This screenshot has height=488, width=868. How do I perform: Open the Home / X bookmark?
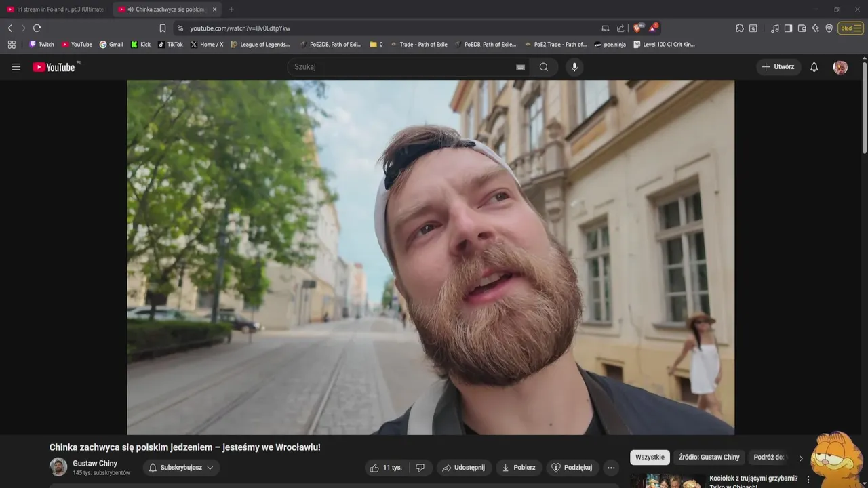[207, 45]
